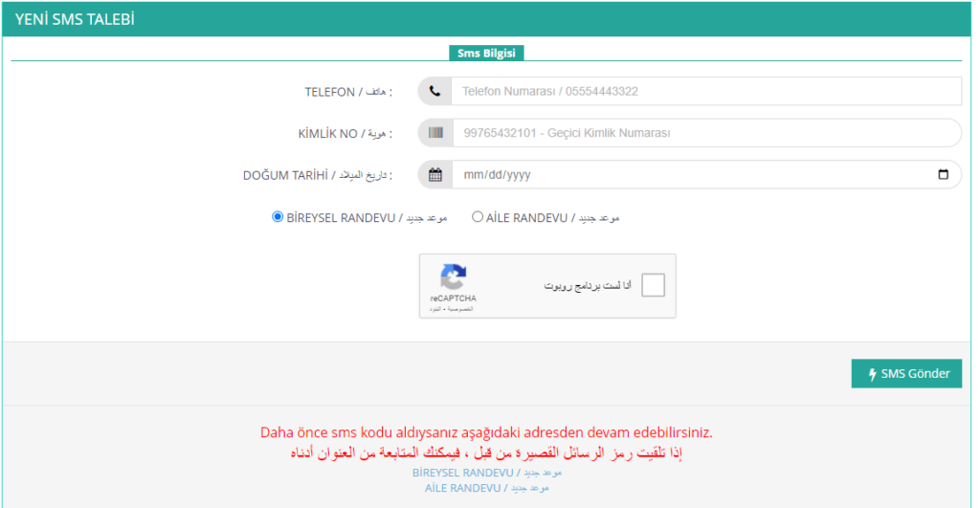Select the AİLE RANDEVU radio option

click(x=478, y=217)
